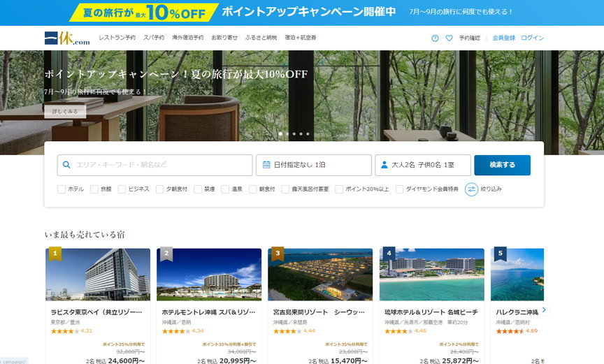Click rank 3 ribbon badge

pyautogui.click(x=278, y=254)
